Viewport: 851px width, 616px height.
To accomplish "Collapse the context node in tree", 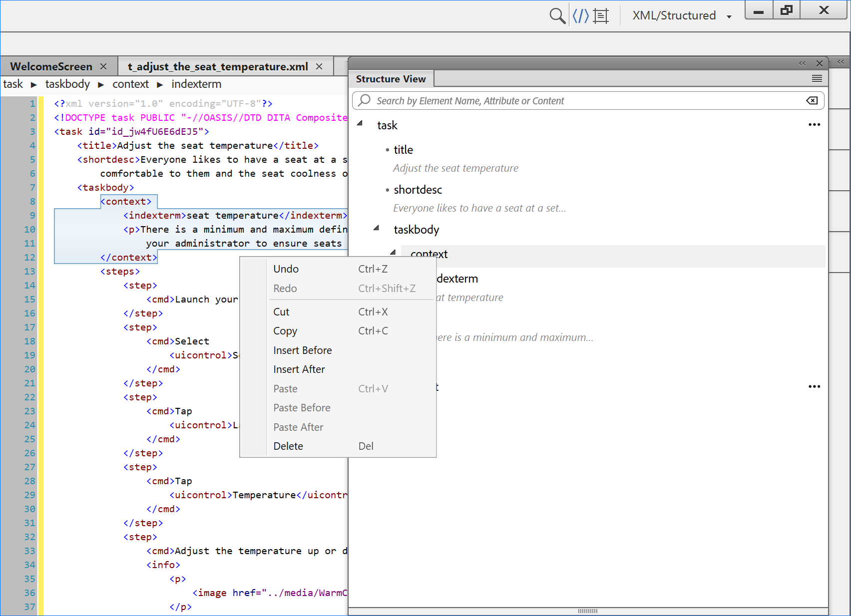I will click(x=393, y=253).
